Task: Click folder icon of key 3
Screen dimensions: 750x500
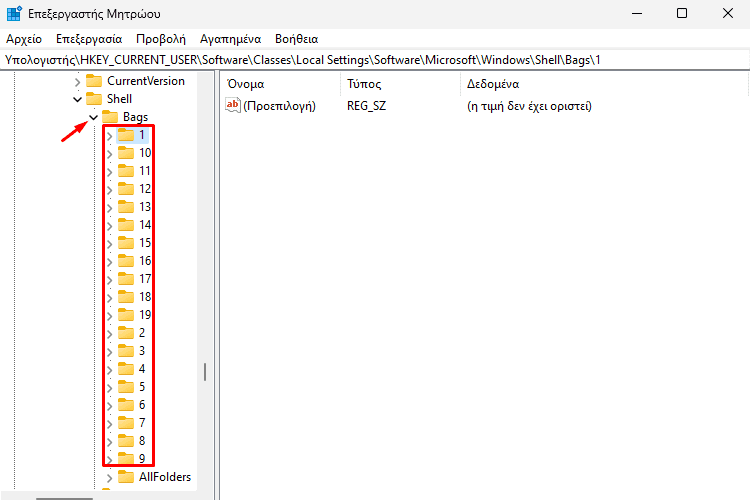Action: tap(126, 351)
